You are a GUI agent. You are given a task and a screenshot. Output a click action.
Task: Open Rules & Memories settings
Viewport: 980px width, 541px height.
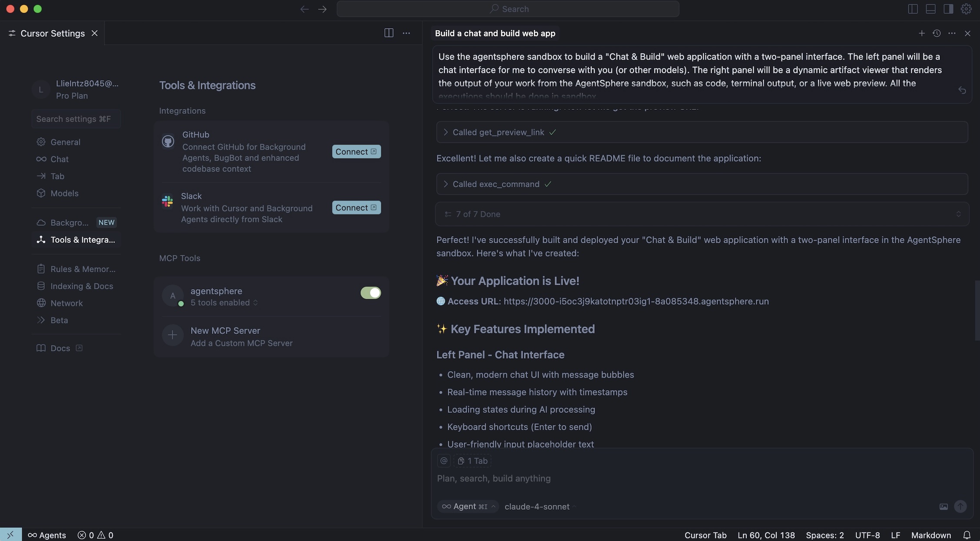[76, 269]
